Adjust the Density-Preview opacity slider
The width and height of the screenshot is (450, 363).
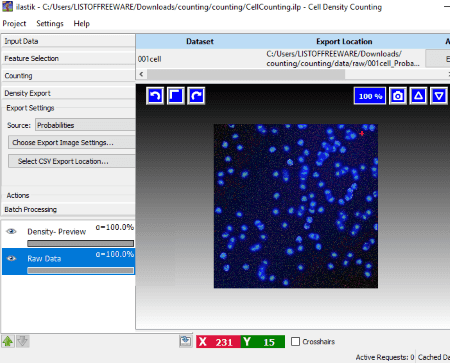[81, 244]
